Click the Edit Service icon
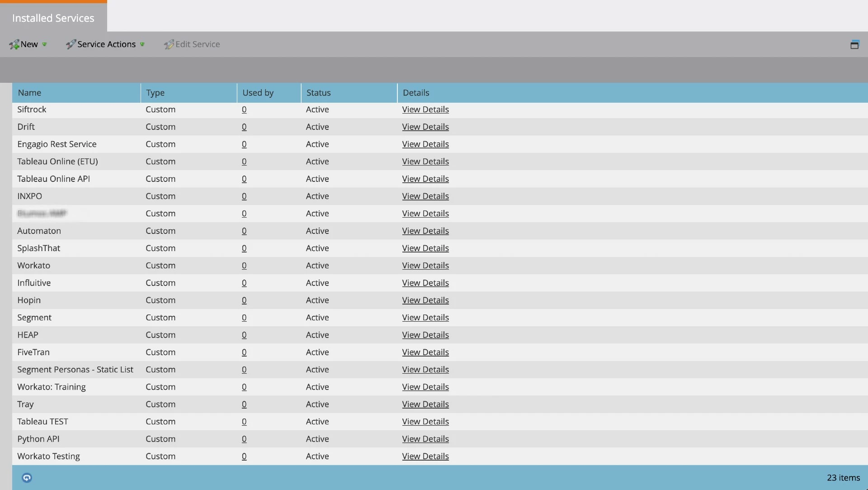The width and height of the screenshot is (868, 490). 169,44
